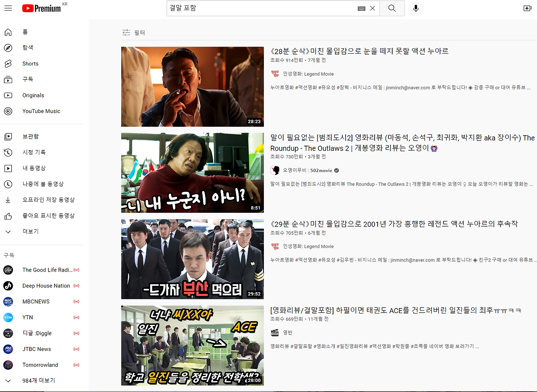Clear the search query with the X button
The image size is (537, 392).
373,8
